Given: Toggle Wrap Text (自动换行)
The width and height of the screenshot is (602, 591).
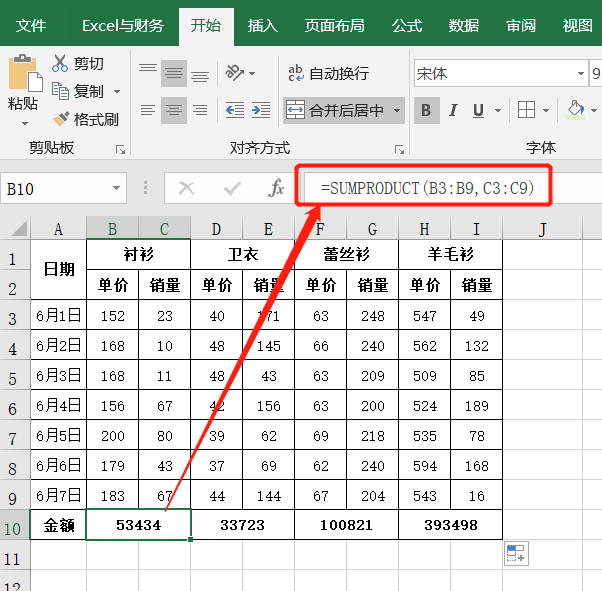Looking at the screenshot, I should (329, 73).
